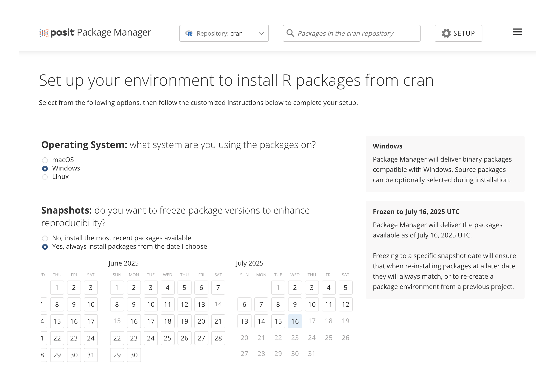Screen dimensions: 555x392
Task: Choose 'No, install the most recent packages'
Action: (x=45, y=238)
